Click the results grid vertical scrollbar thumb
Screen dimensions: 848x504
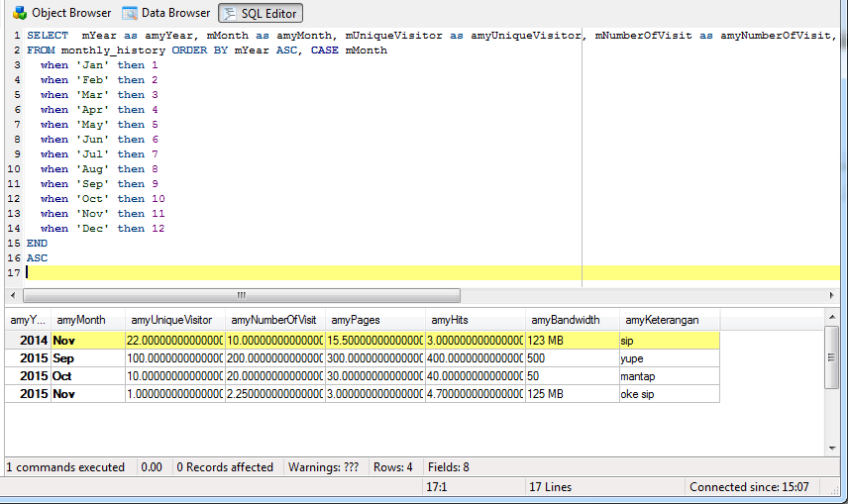[832, 356]
